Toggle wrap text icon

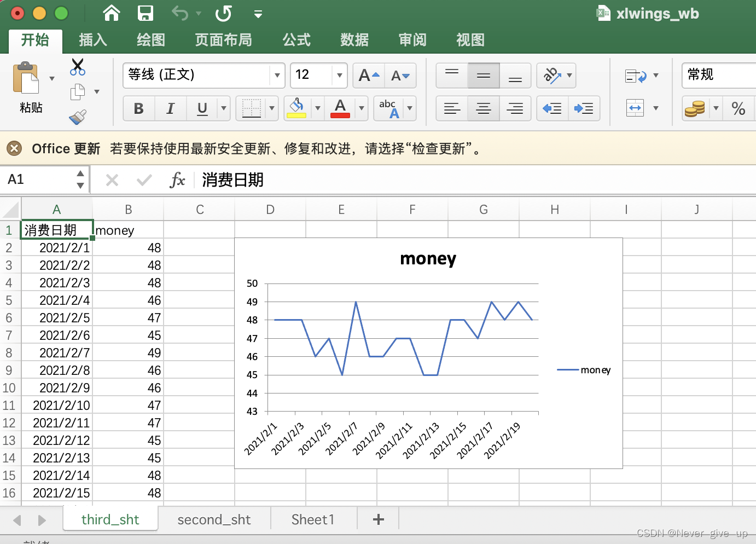636,76
